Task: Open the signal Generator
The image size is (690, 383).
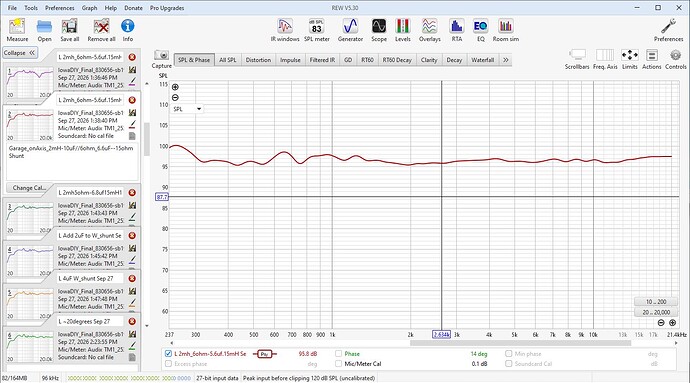Action: pos(350,30)
